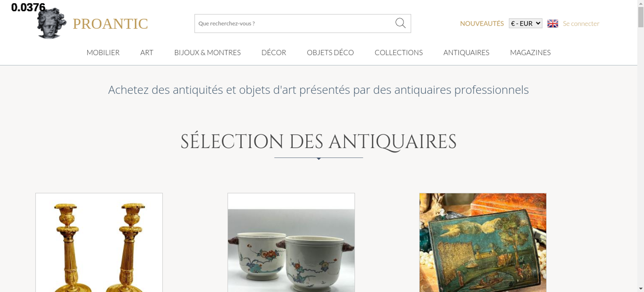Open the EUR currency dropdown
The height and width of the screenshot is (292, 644).
[526, 23]
